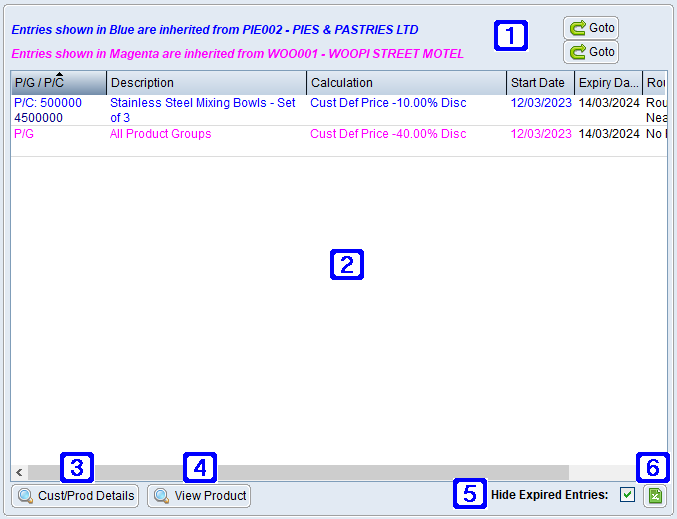677x519 pixels.
Task: Untick the Hide Expired Entries checkbox
Action: coord(627,495)
